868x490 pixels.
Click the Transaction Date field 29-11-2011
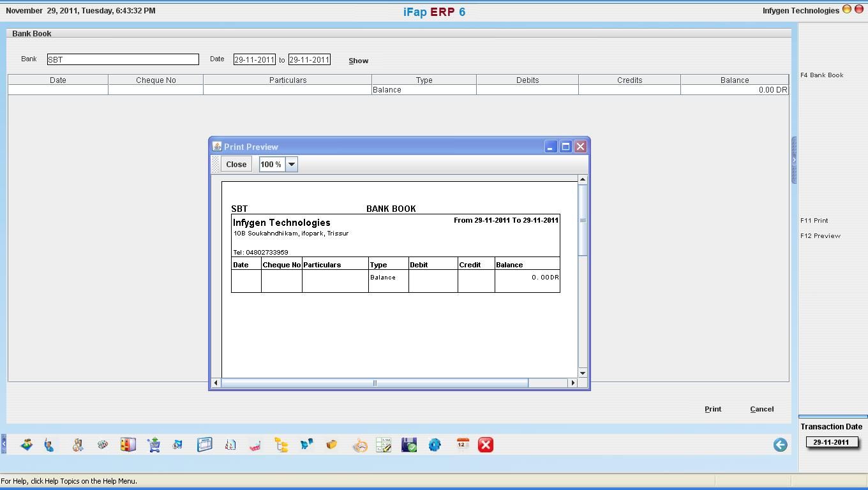coord(832,442)
